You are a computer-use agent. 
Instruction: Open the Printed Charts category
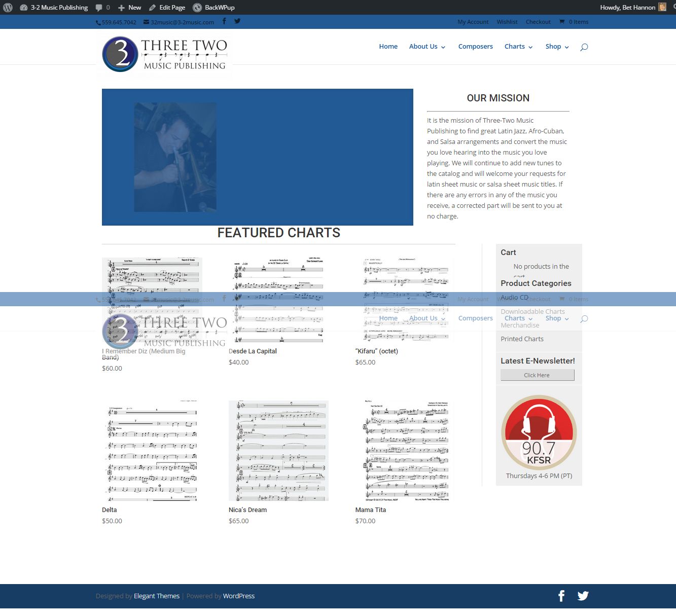tap(522, 339)
